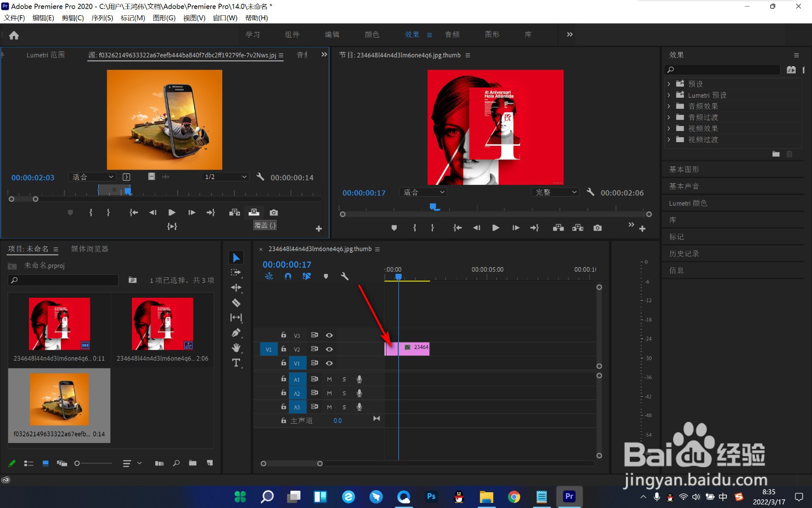This screenshot has width=812, height=508.
Task: Expand the 预设 effects folder
Action: pyautogui.click(x=669, y=84)
